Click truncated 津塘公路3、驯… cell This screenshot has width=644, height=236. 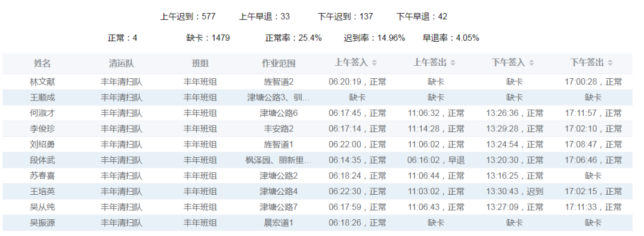(x=279, y=97)
